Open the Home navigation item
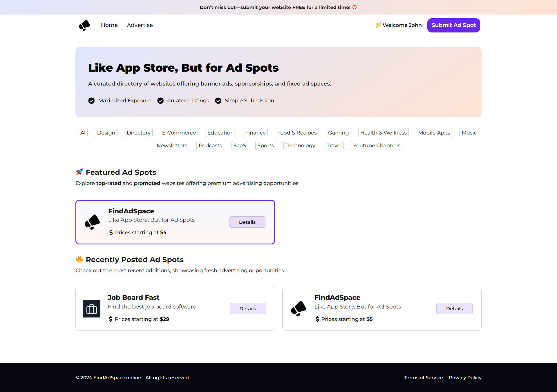Viewport: 557px width, 392px height. point(109,25)
